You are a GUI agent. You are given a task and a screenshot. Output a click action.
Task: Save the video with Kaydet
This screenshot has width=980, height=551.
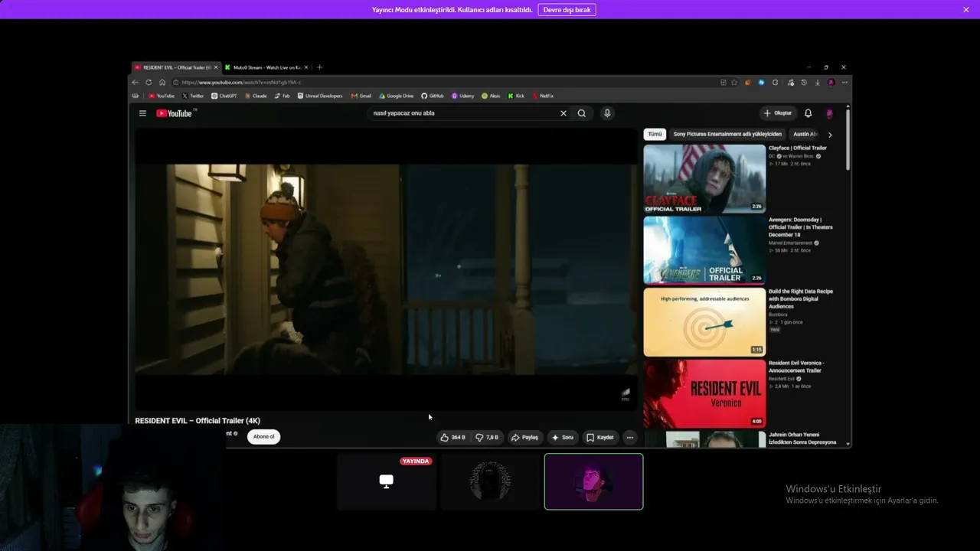pyautogui.click(x=600, y=438)
